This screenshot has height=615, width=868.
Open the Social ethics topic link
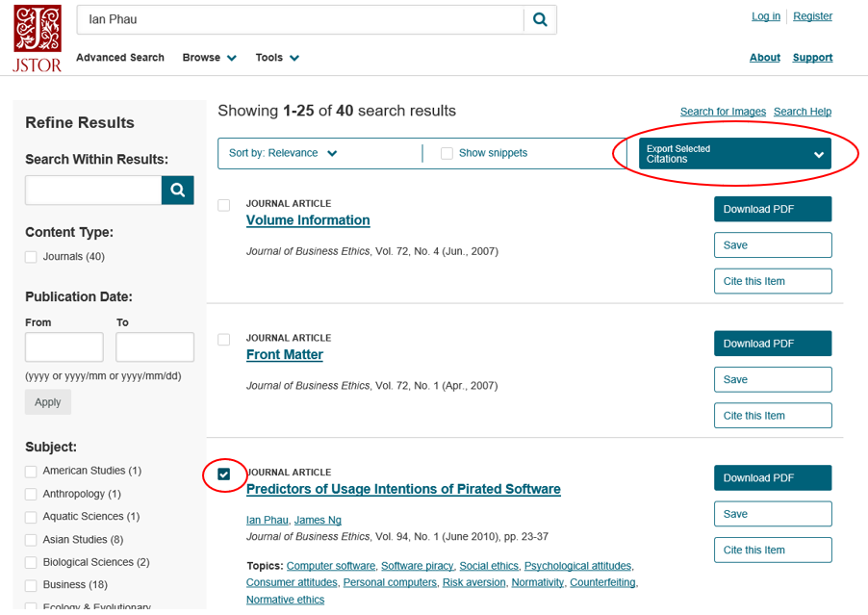489,566
